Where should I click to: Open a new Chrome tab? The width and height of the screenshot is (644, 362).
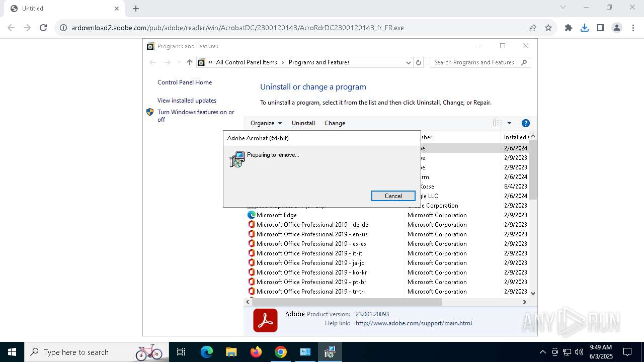[136, 9]
